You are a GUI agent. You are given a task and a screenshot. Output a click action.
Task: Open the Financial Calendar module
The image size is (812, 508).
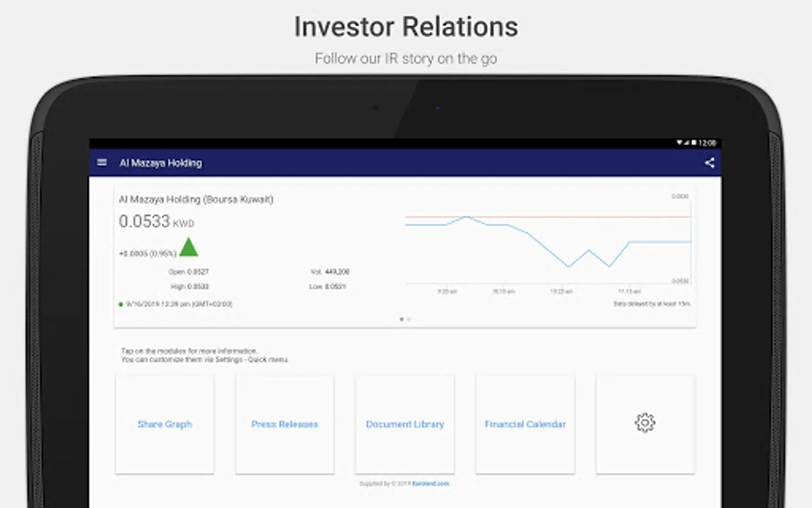pyautogui.click(x=525, y=423)
